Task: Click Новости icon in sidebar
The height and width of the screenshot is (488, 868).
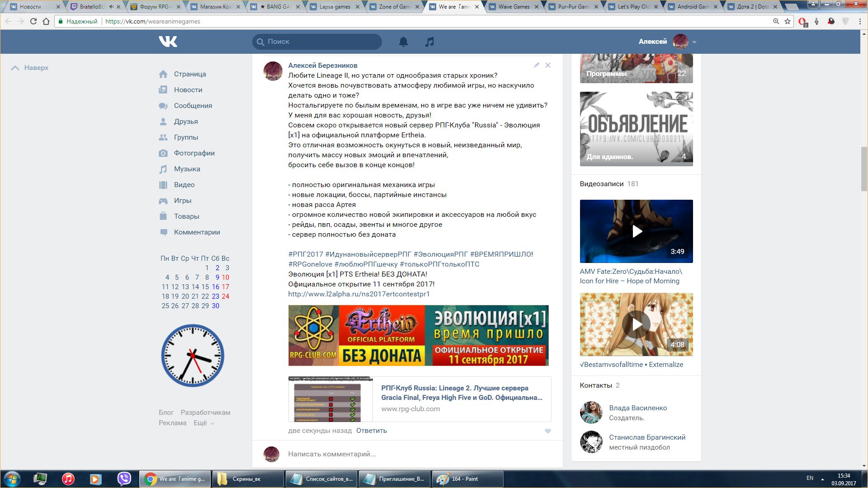Action: [x=163, y=90]
